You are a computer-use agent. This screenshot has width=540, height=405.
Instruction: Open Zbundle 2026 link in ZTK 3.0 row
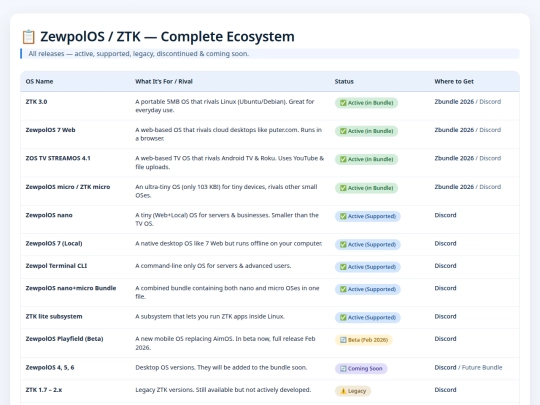(454, 102)
